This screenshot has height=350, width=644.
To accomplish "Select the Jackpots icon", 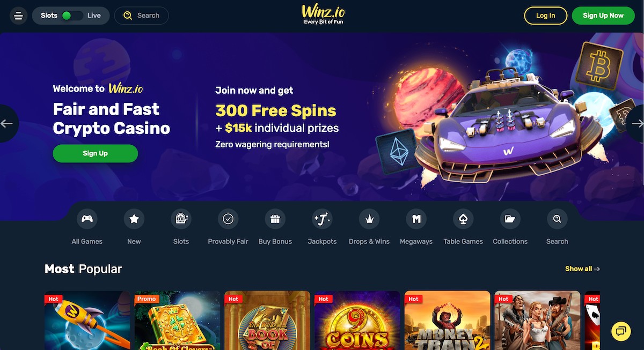I will click(x=322, y=219).
